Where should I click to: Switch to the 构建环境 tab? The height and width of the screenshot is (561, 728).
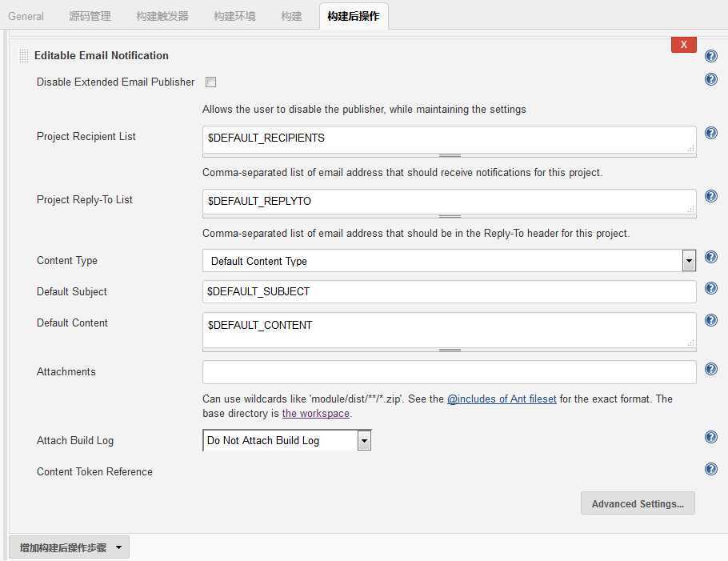click(x=234, y=16)
